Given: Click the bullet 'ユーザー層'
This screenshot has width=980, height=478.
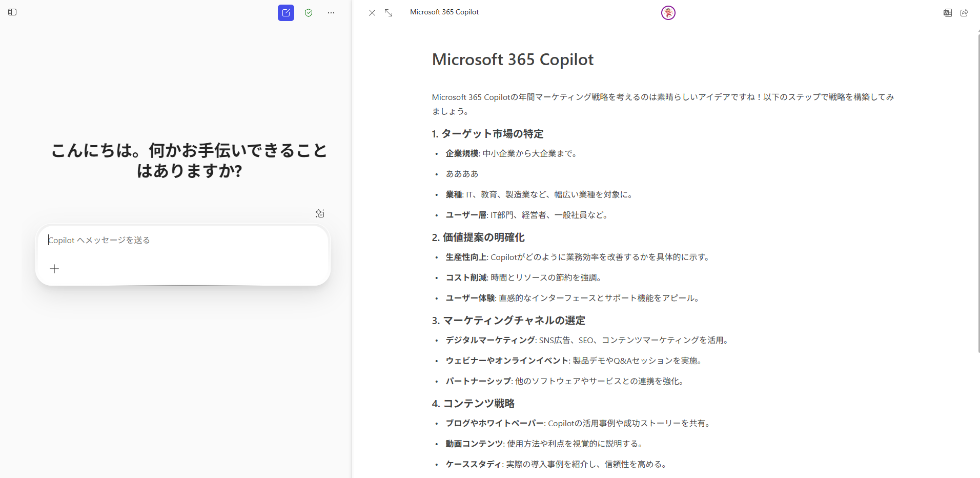Looking at the screenshot, I should [527, 215].
